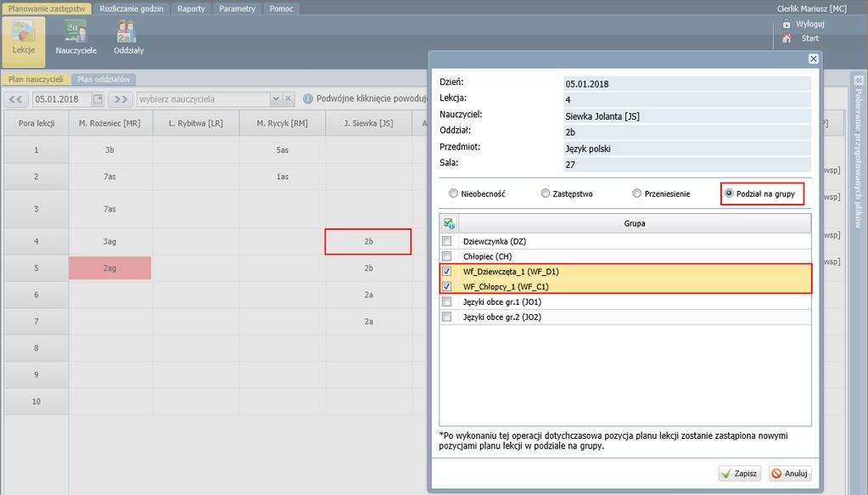Switch to the Plan oddziałów tab
Viewport: 868px width, 495px height.
click(x=104, y=79)
